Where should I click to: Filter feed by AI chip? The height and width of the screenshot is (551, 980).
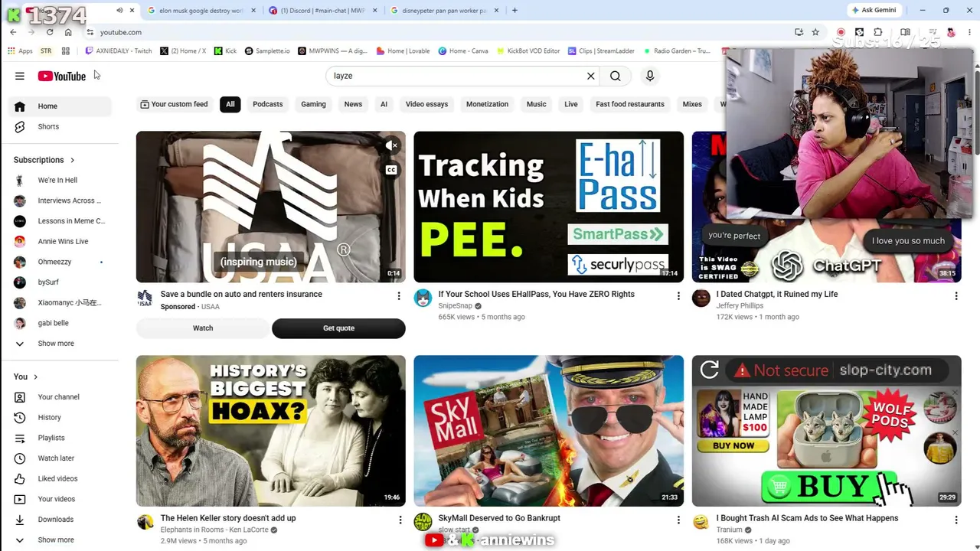click(x=384, y=104)
